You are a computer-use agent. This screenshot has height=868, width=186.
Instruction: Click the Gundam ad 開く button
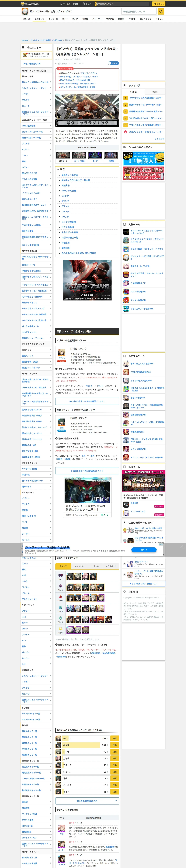[x=144, y=550]
